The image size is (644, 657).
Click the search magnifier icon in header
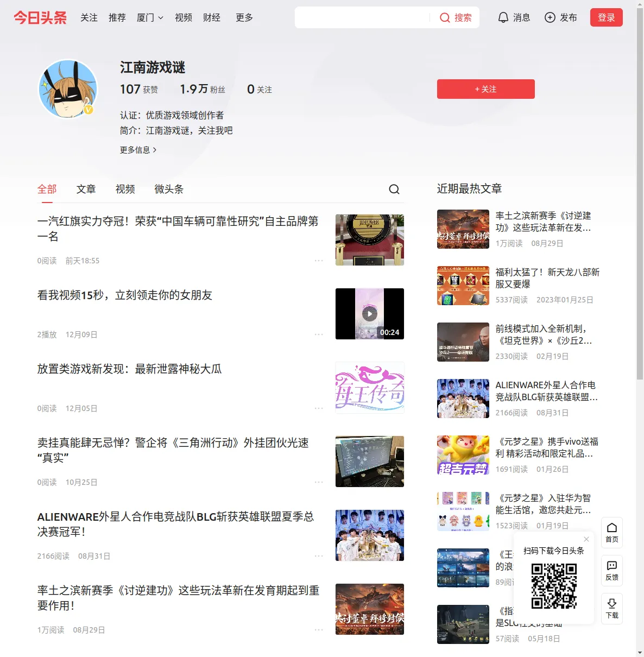point(445,18)
